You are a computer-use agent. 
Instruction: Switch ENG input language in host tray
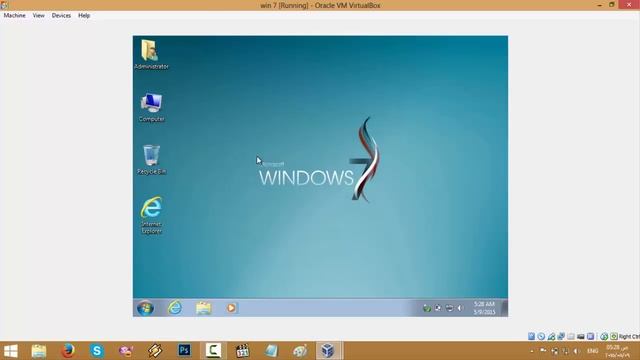point(593,351)
